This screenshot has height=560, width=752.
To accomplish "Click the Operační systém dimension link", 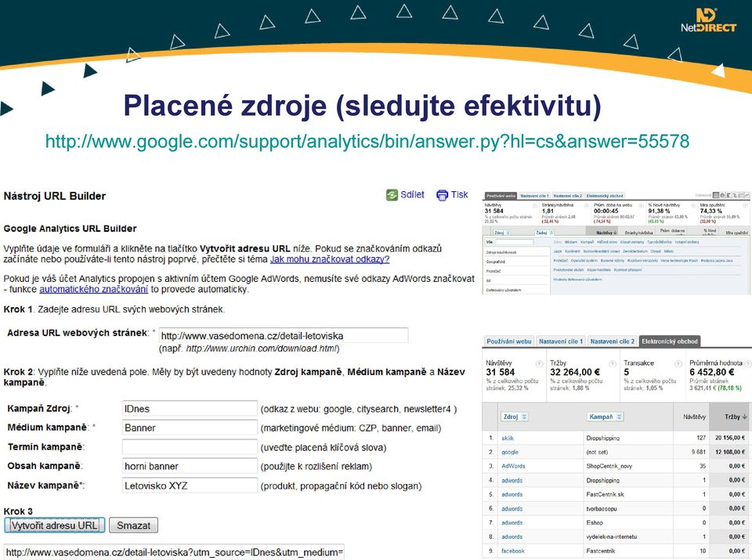I will coord(584,260).
